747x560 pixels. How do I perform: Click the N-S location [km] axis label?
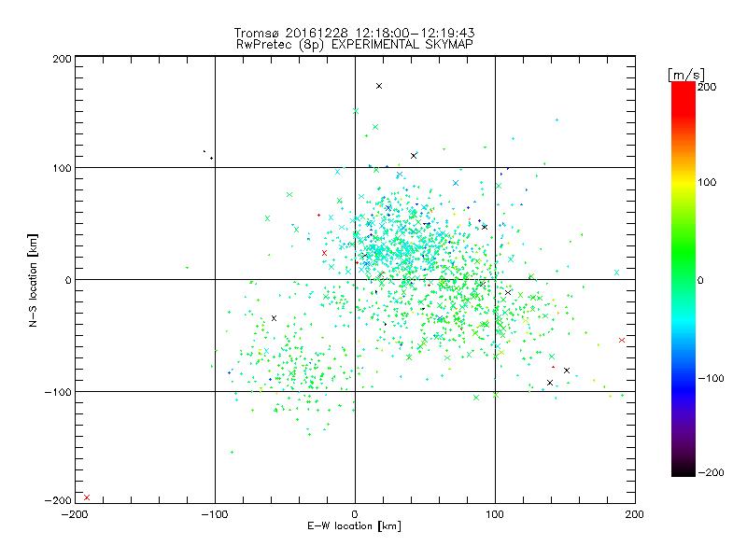point(33,280)
